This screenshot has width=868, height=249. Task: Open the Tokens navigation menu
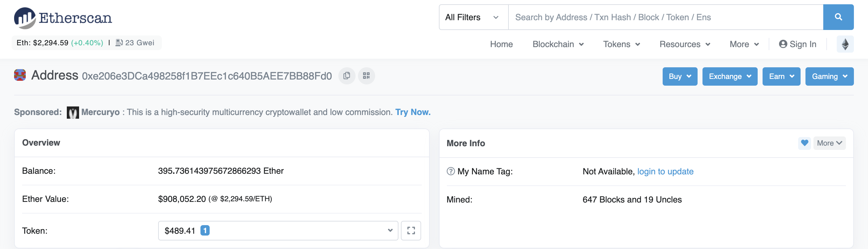(x=621, y=44)
